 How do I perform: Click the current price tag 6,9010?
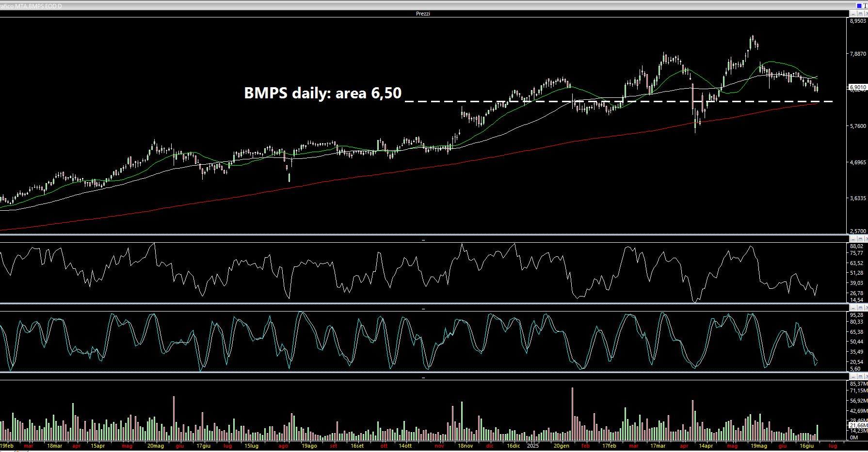point(857,87)
